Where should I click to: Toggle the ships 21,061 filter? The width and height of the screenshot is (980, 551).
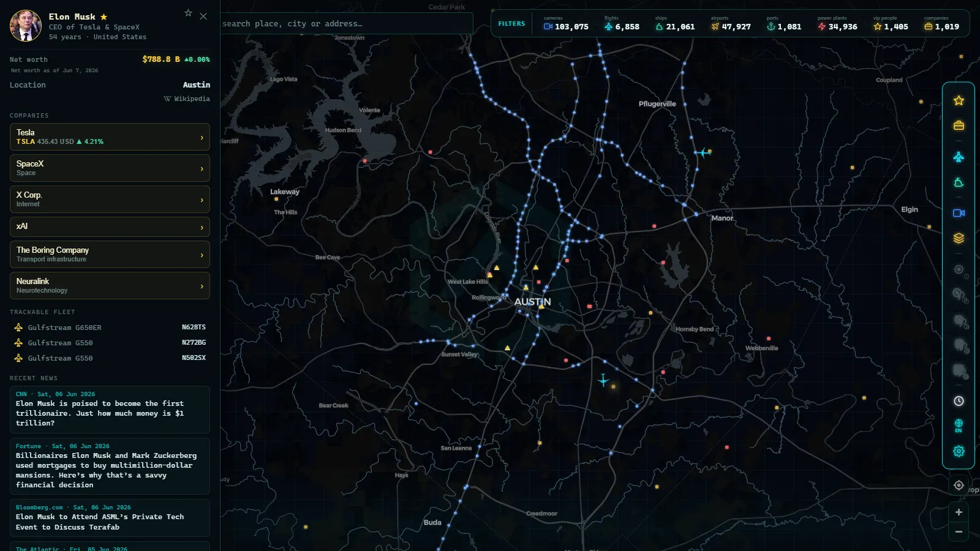(675, 24)
